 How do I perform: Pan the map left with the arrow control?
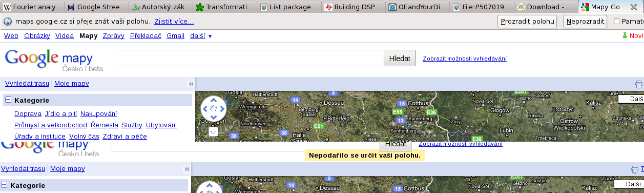[x=205, y=109]
